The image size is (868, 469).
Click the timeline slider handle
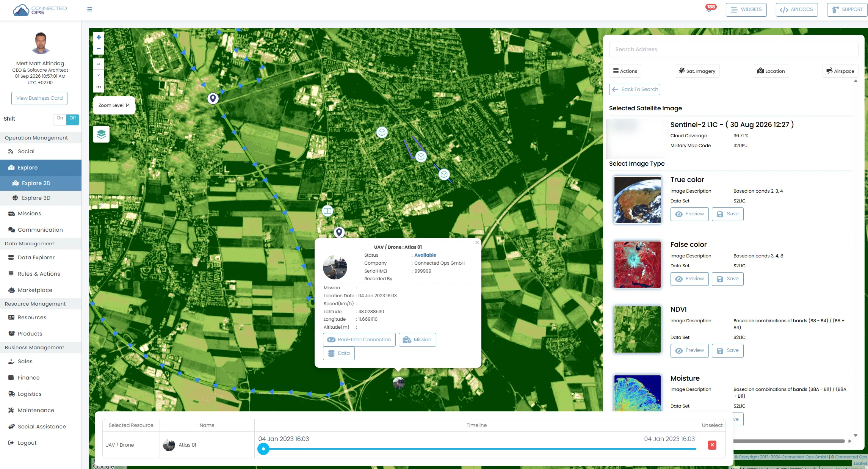(x=263, y=449)
